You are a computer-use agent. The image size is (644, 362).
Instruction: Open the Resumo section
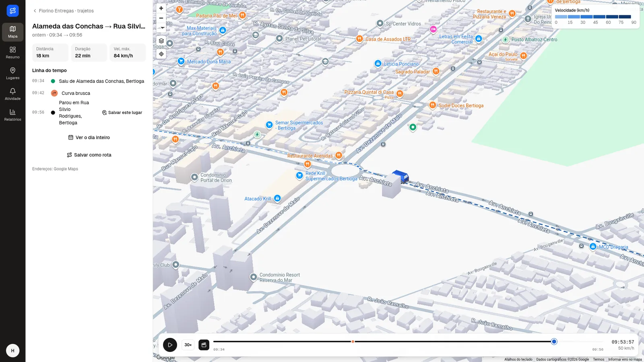point(12,53)
